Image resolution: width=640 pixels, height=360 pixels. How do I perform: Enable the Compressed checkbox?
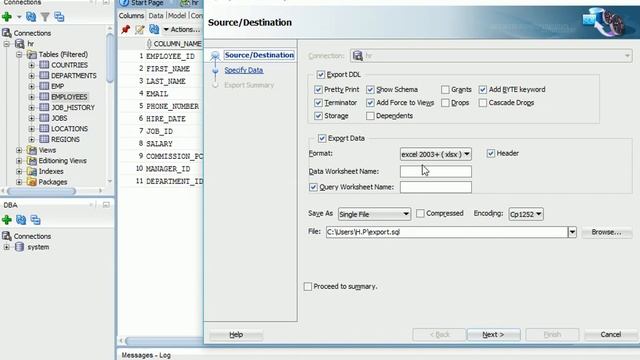420,213
